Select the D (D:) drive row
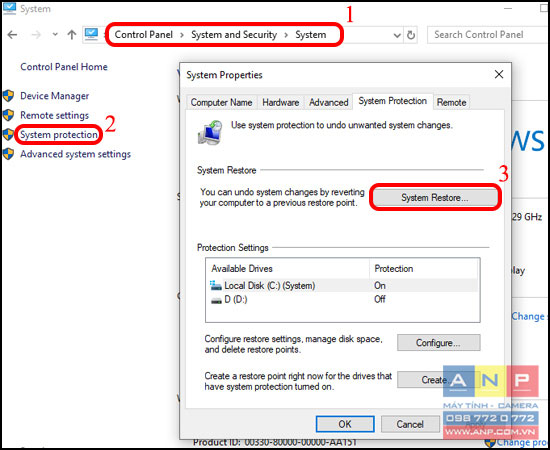Viewport: 550px width, 450px height. coord(343,300)
